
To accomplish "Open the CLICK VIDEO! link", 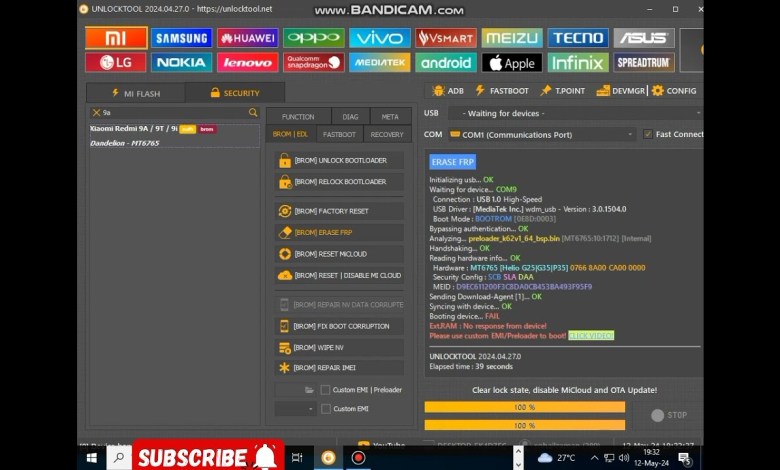I will (x=591, y=336).
